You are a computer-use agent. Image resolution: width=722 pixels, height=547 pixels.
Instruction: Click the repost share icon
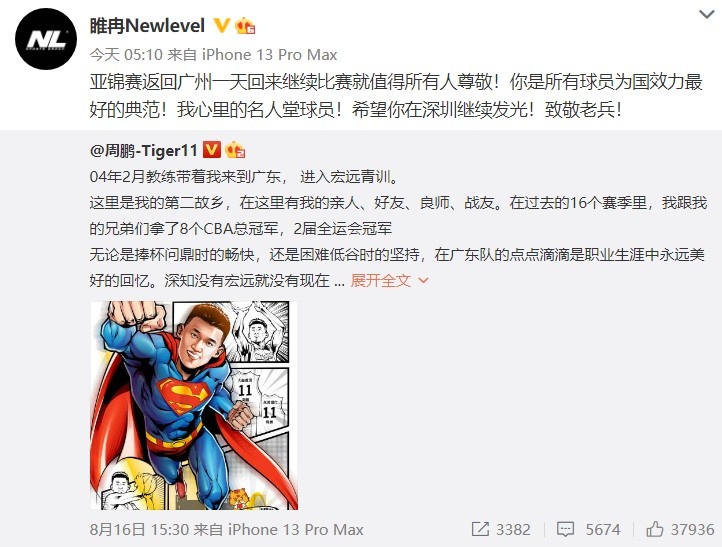[480, 529]
